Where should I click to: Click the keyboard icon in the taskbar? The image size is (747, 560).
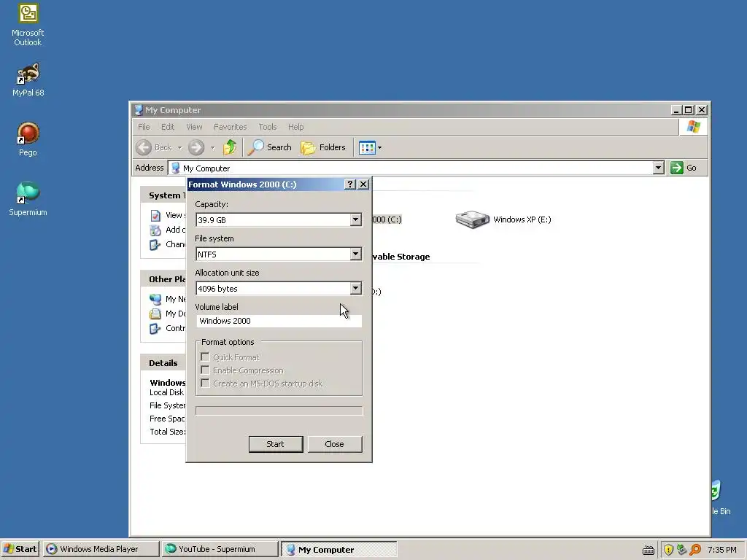[648, 550]
